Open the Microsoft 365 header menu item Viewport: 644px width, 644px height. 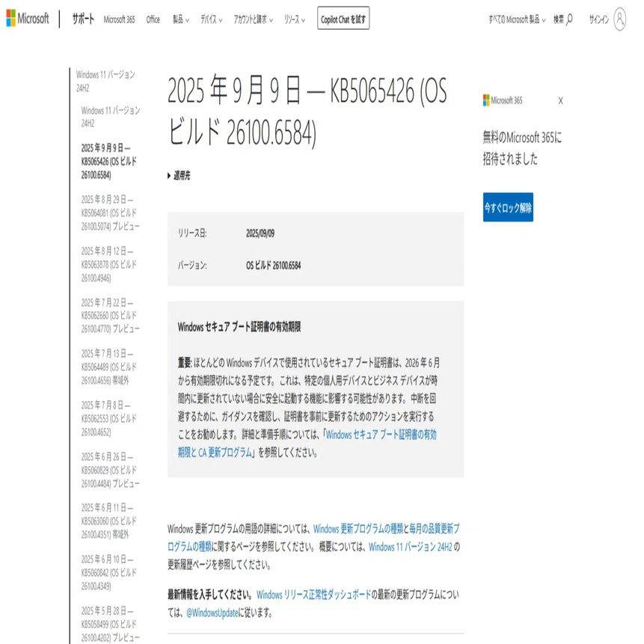[119, 19]
